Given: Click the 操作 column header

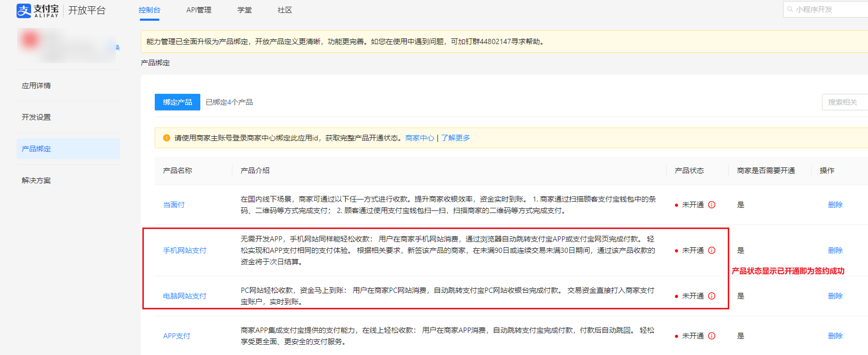Looking at the screenshot, I should pyautogui.click(x=827, y=171).
